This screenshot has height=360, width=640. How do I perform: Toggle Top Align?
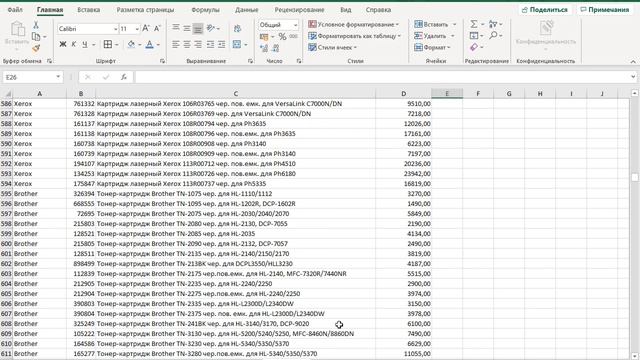(x=176, y=28)
